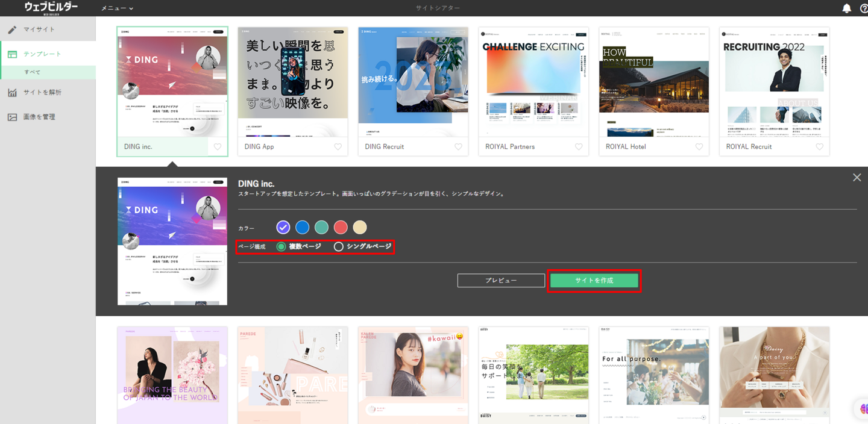The image size is (868, 424).
Task: Open テンプレート in the sidebar
Action: click(x=42, y=54)
